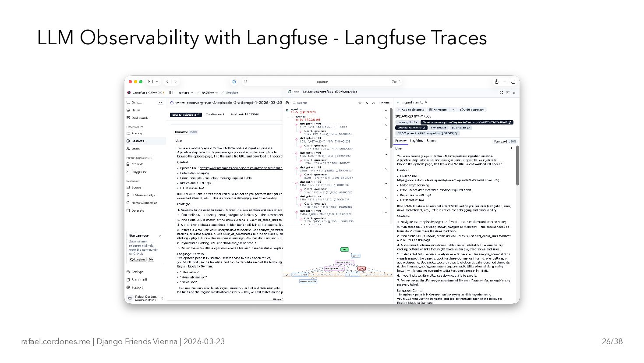The height and width of the screenshot is (363, 644).
Task: Collapse first chat gpt-4.1-mini node
Action: pos(386,125)
